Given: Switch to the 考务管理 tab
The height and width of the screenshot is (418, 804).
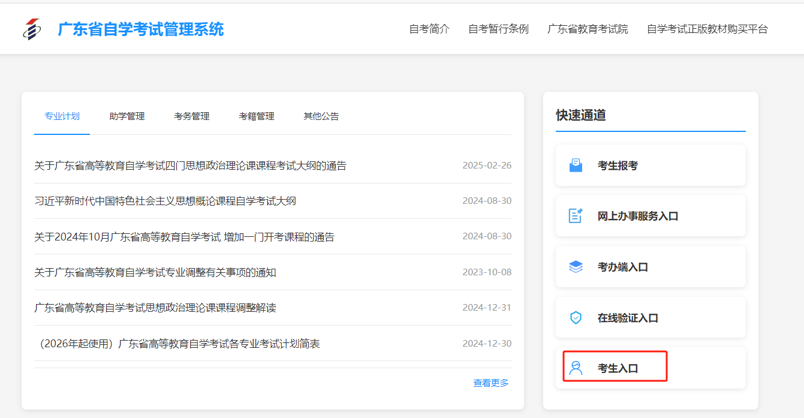Looking at the screenshot, I should pos(192,116).
